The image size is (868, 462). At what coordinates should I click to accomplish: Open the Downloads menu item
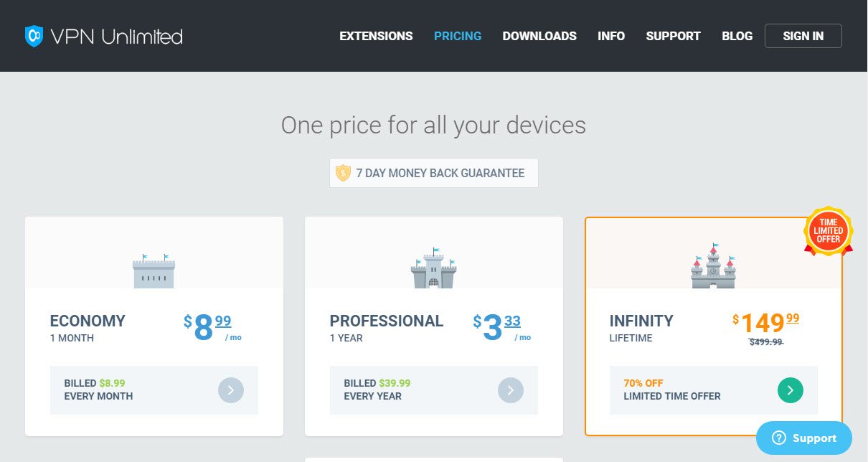[x=539, y=36]
